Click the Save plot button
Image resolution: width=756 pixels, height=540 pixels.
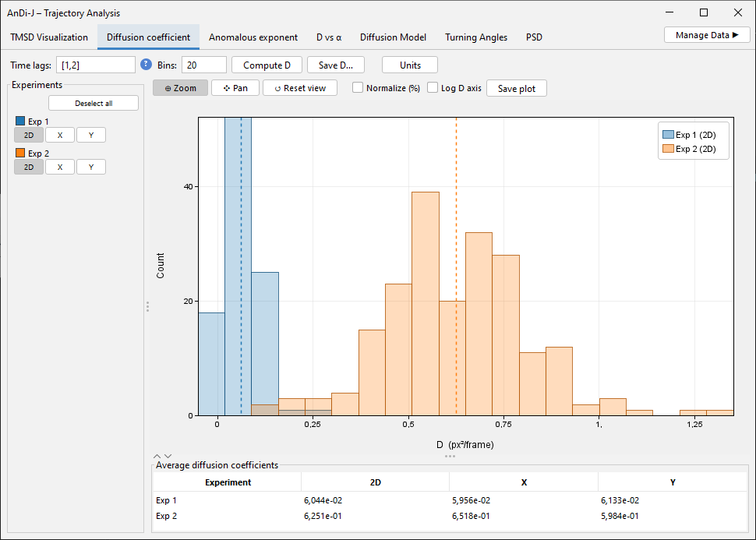coord(517,88)
